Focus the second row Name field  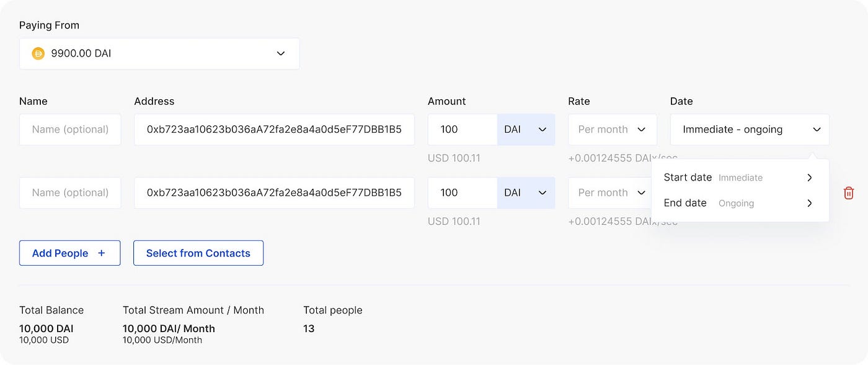tap(70, 193)
